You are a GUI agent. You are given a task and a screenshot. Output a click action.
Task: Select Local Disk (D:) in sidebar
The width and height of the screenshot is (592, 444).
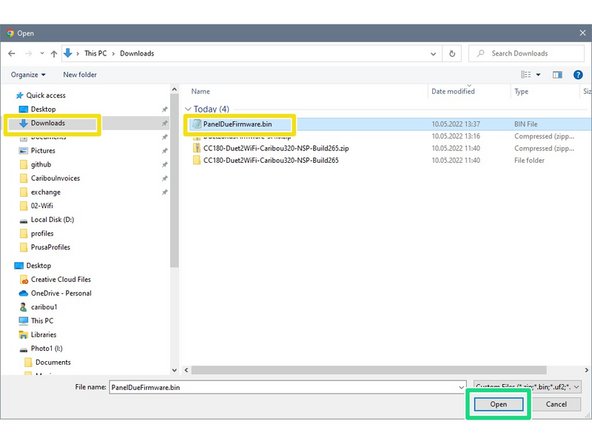point(52,220)
